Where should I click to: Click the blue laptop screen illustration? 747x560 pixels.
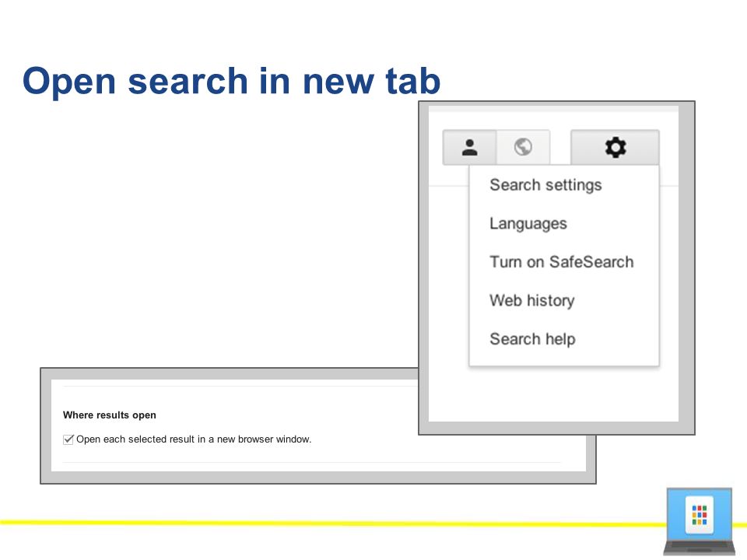pyautogui.click(x=700, y=515)
